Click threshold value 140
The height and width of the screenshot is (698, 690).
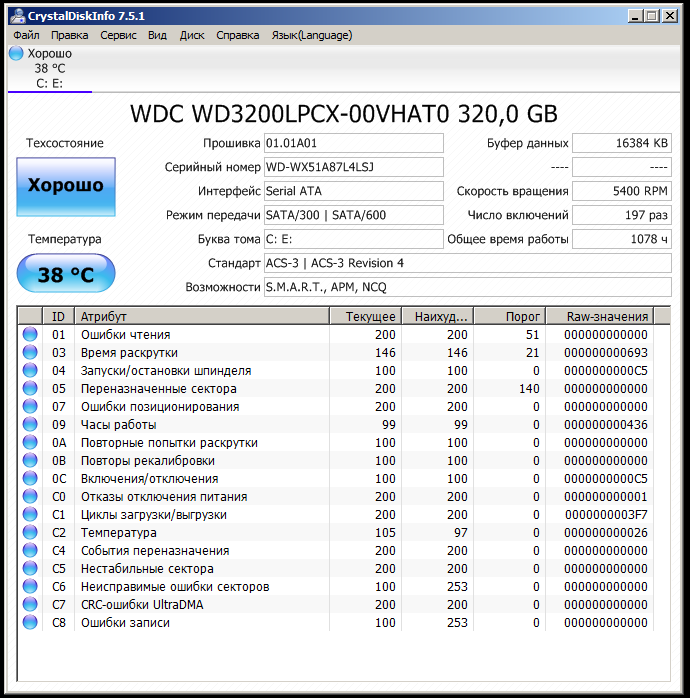tap(529, 389)
